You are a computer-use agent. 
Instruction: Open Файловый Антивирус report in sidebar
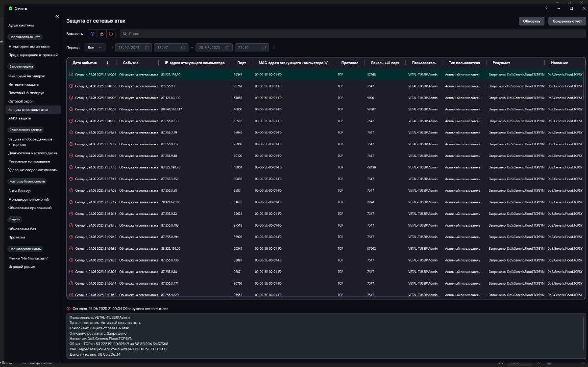(26, 76)
